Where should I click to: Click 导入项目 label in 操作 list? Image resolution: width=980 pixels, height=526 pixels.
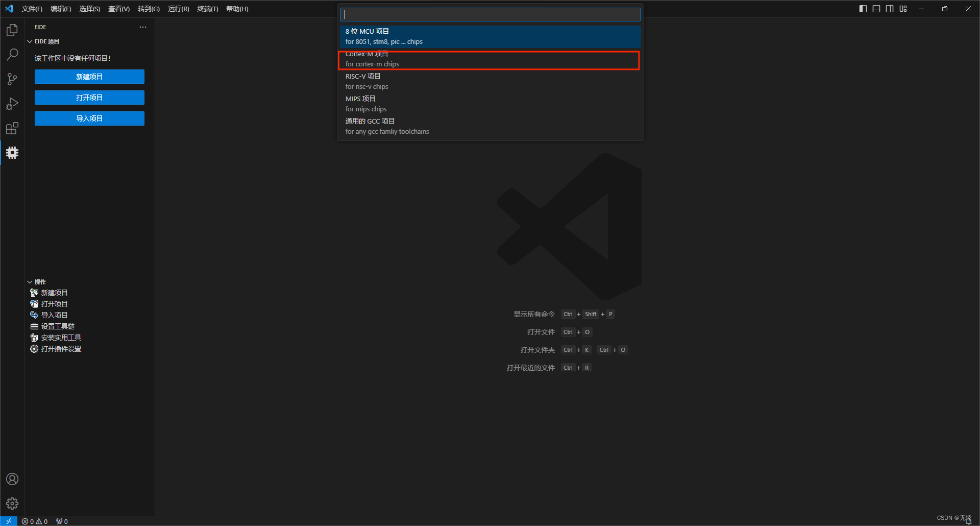[54, 315]
